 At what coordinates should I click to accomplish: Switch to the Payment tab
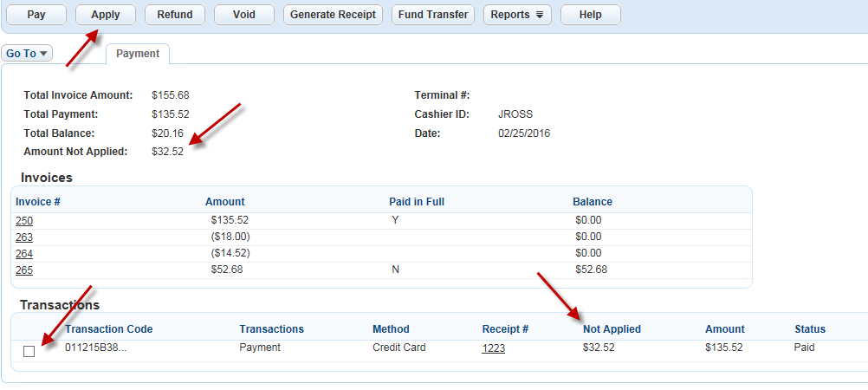(138, 54)
